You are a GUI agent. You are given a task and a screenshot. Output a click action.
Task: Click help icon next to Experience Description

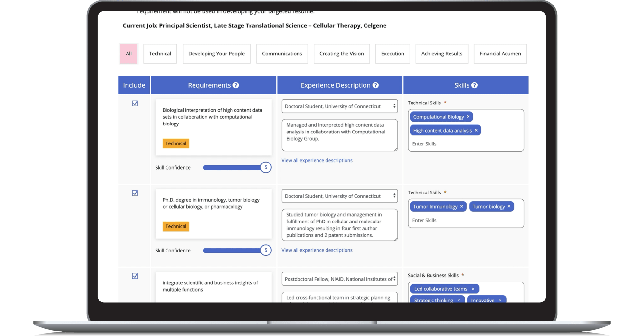pos(375,85)
